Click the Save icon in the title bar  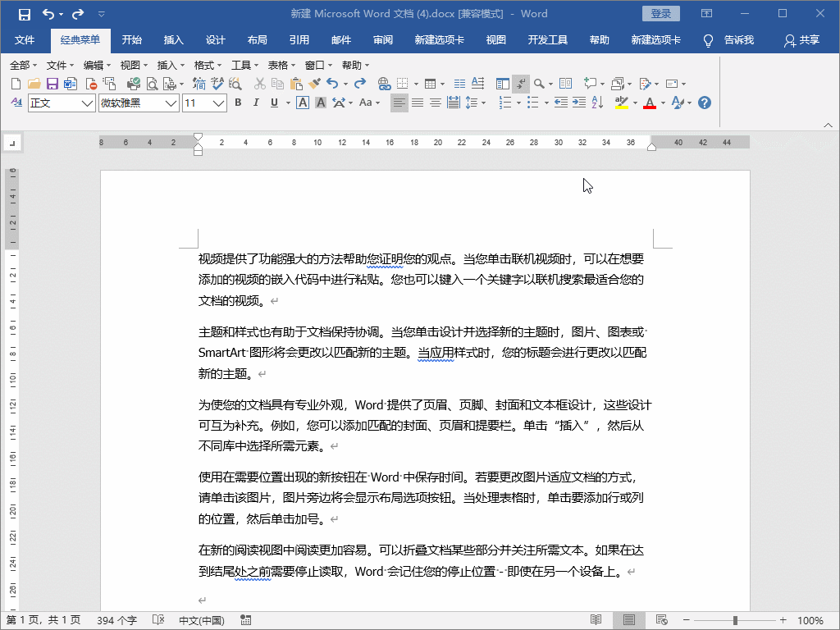coord(24,15)
